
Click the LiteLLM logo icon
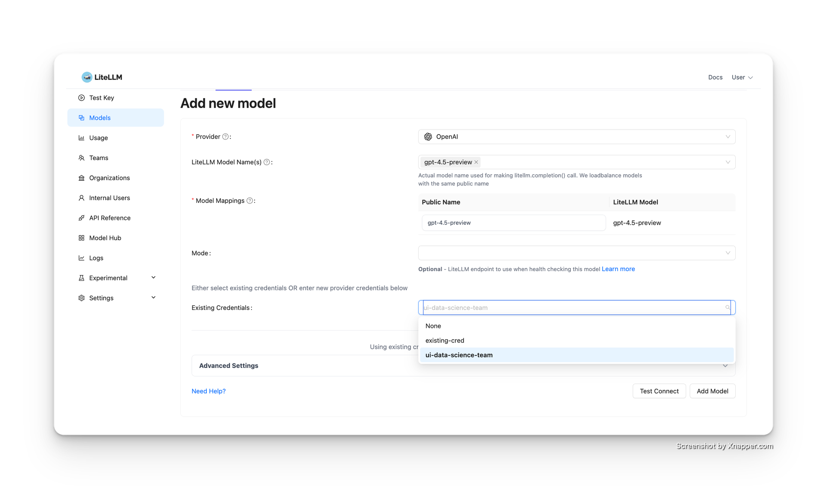[x=87, y=77]
